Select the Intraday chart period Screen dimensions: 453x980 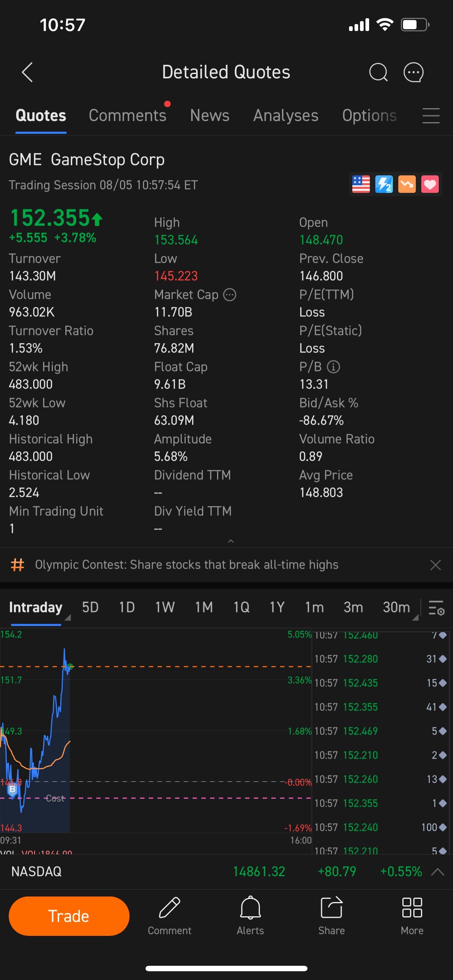point(36,607)
